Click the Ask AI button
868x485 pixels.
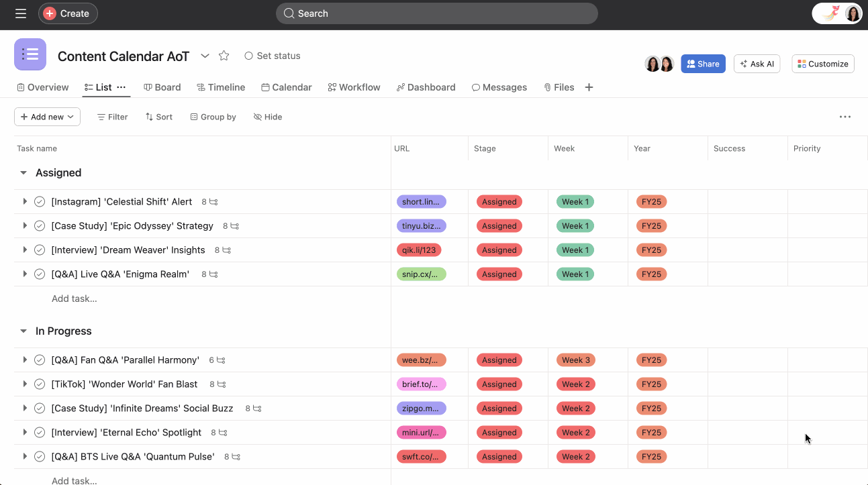click(x=757, y=64)
